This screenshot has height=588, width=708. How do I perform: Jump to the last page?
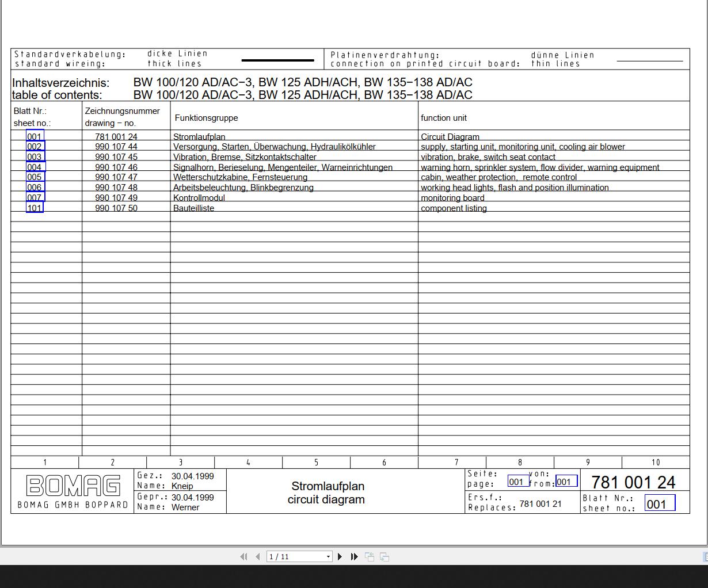pos(354,556)
